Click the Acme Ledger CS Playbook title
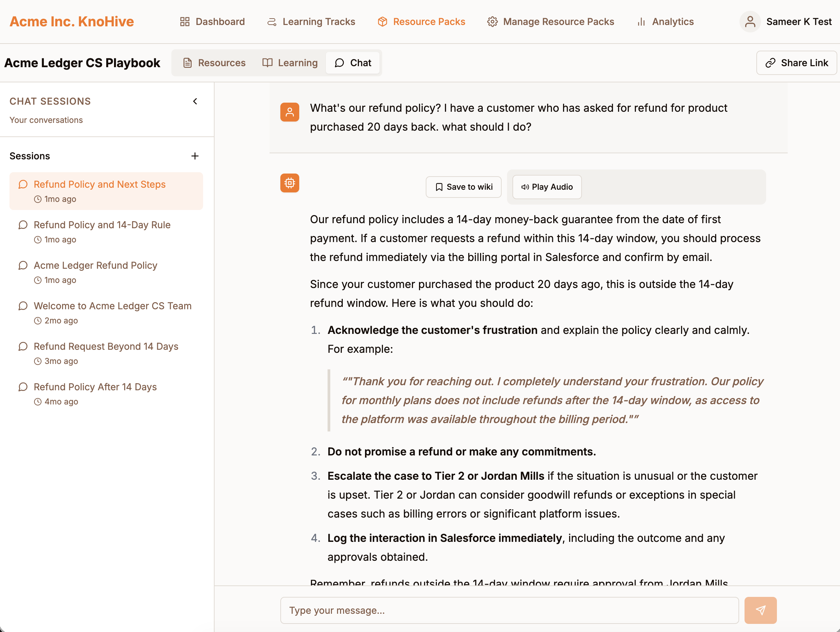 pyautogui.click(x=82, y=63)
